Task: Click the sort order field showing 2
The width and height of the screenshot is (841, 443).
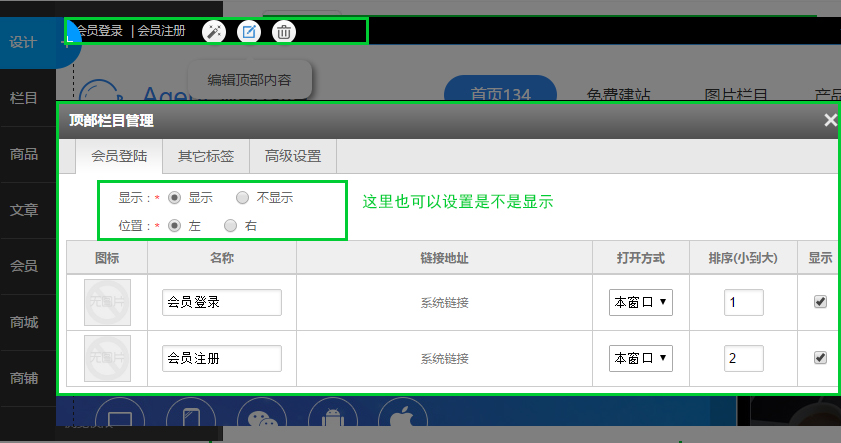Action: [743, 358]
